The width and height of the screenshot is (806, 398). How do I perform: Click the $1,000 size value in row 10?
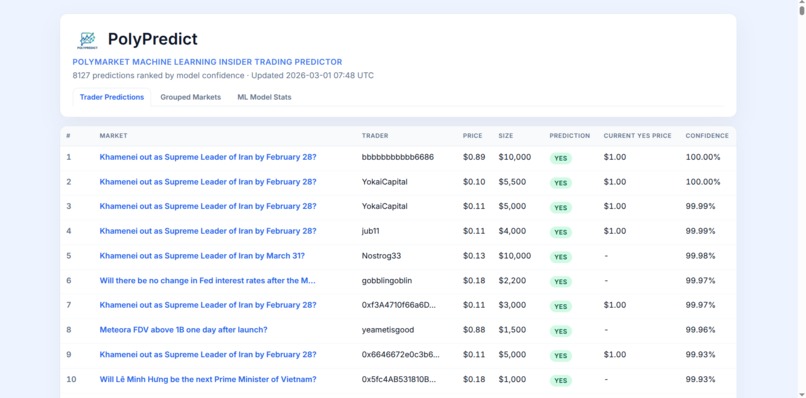[511, 379]
